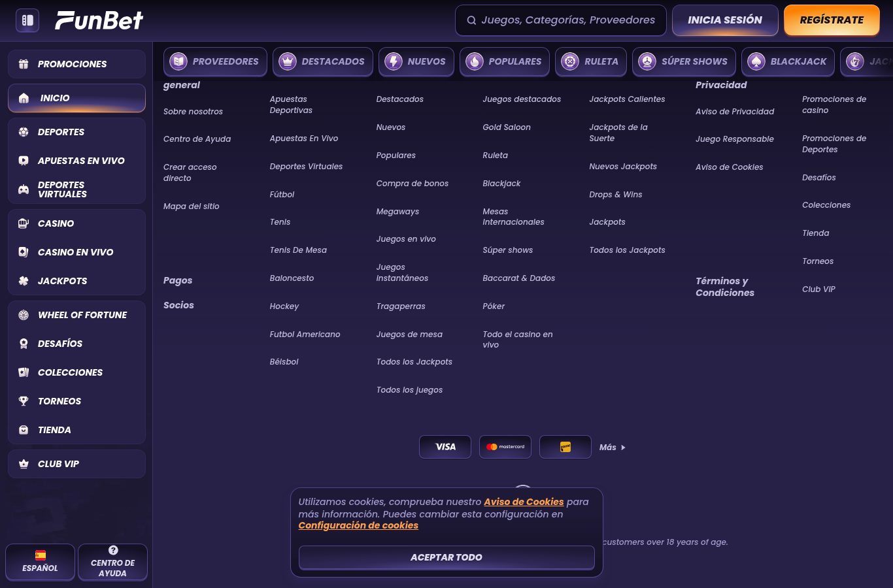The image size is (893, 588).
Task: Switch to the Ruleta category tab
Action: [x=591, y=61]
